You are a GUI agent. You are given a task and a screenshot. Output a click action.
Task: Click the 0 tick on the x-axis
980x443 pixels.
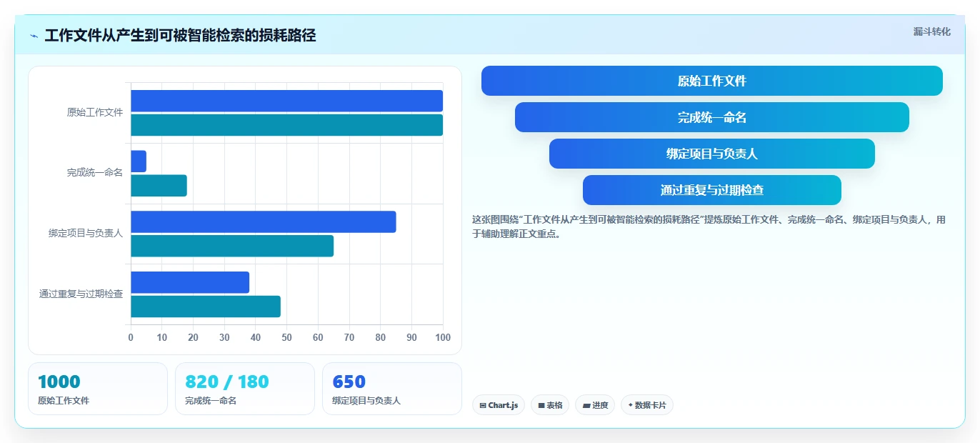coord(131,337)
